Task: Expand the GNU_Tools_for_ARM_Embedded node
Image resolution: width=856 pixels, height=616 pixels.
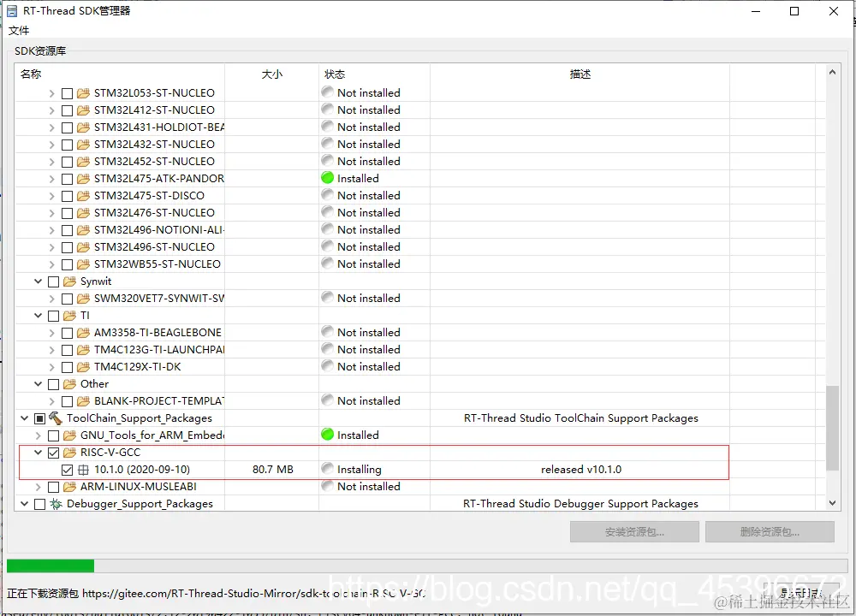Action: (38, 435)
